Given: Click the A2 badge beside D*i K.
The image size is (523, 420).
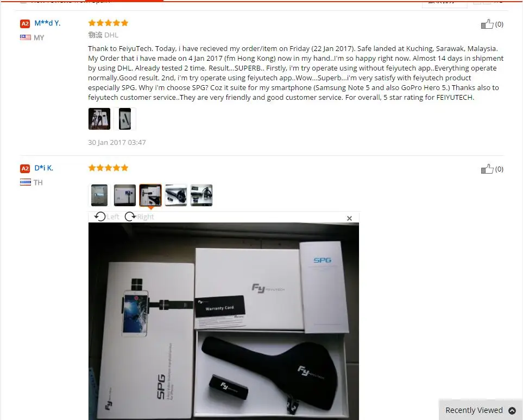Looking at the screenshot, I should point(25,169).
